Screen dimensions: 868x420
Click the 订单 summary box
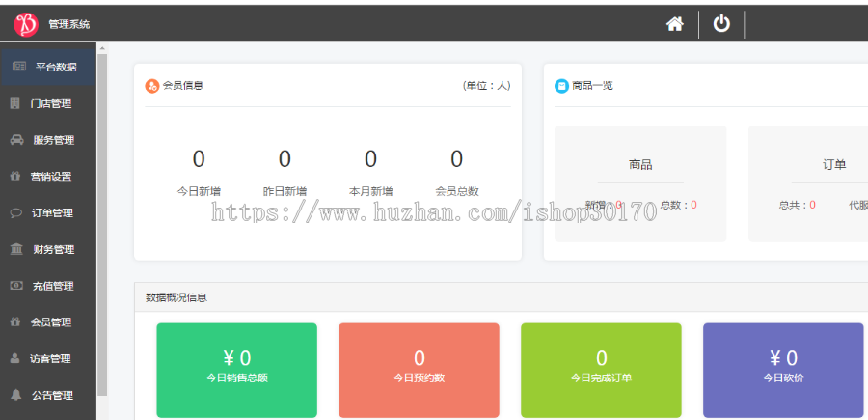[808, 184]
